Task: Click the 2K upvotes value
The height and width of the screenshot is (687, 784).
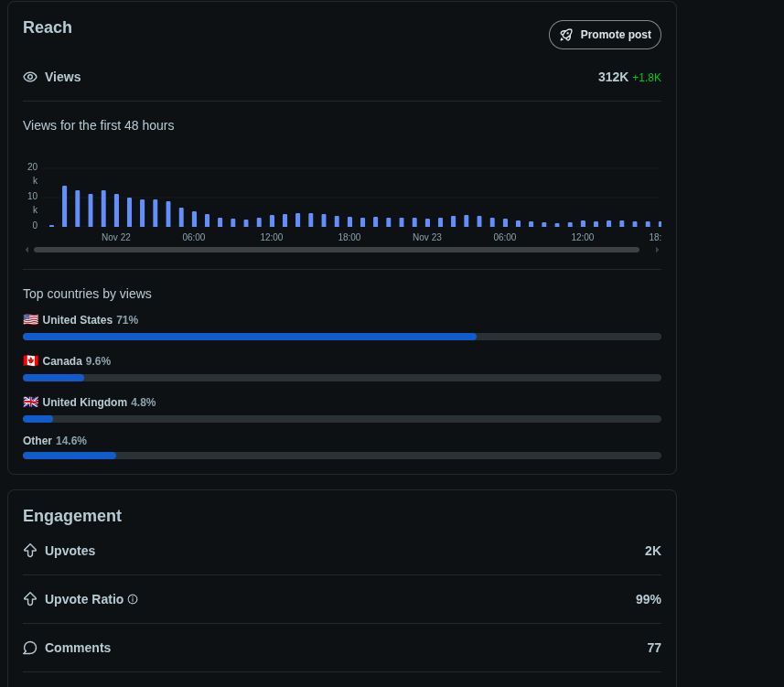Action: pyautogui.click(x=652, y=551)
